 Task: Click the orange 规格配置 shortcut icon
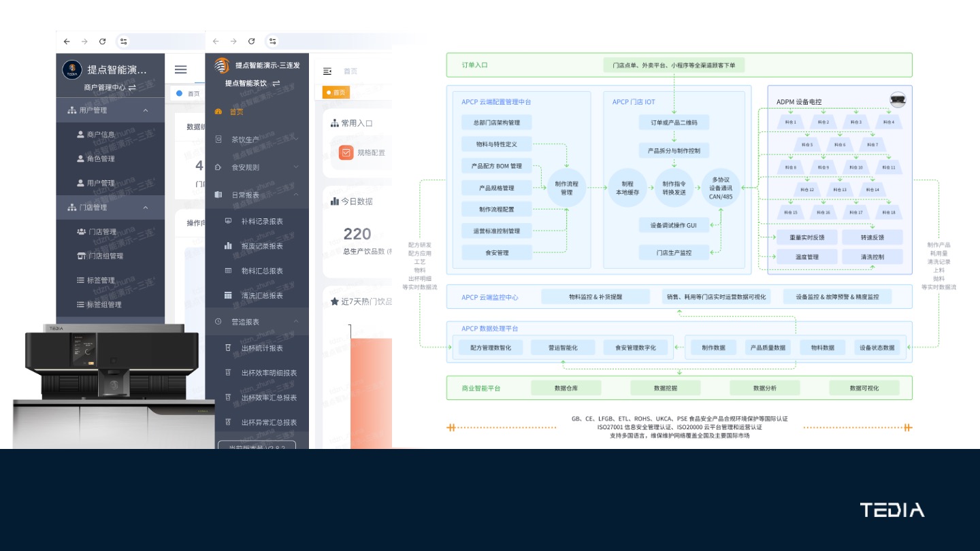(346, 152)
